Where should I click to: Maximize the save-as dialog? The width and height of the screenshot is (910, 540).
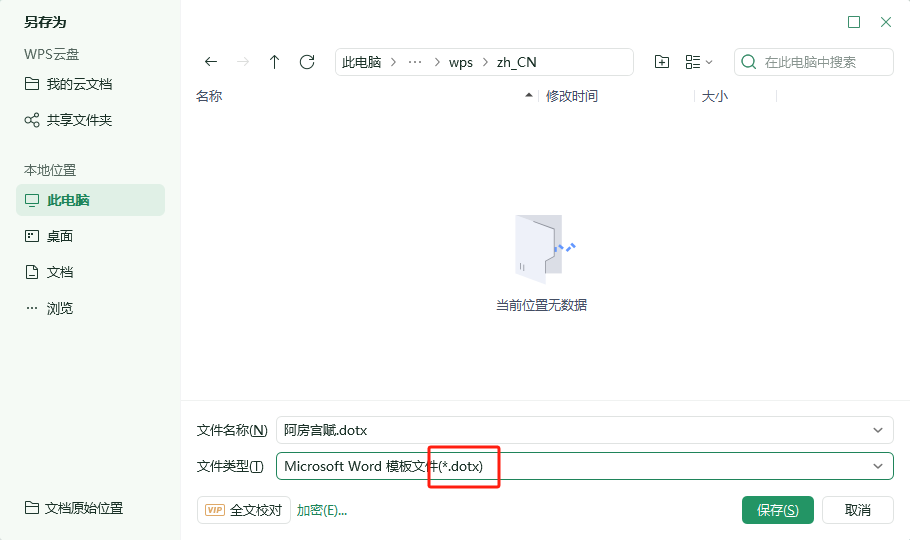854,22
